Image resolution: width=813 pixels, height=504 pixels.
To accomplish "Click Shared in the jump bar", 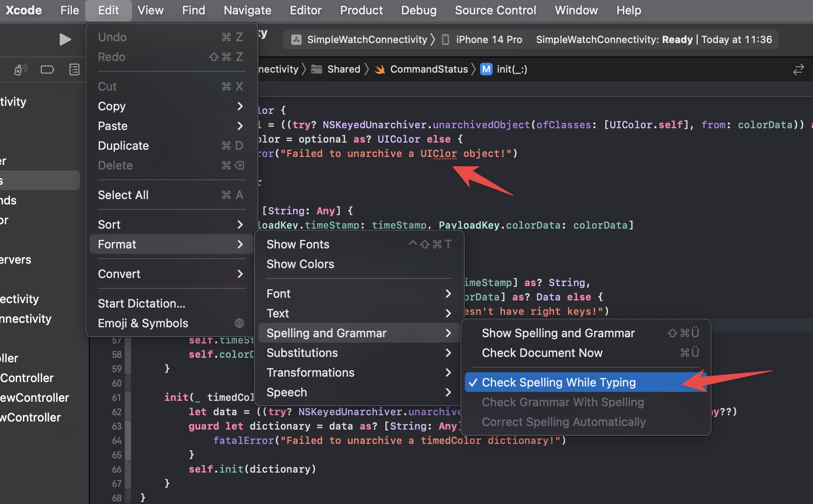I will click(x=344, y=69).
